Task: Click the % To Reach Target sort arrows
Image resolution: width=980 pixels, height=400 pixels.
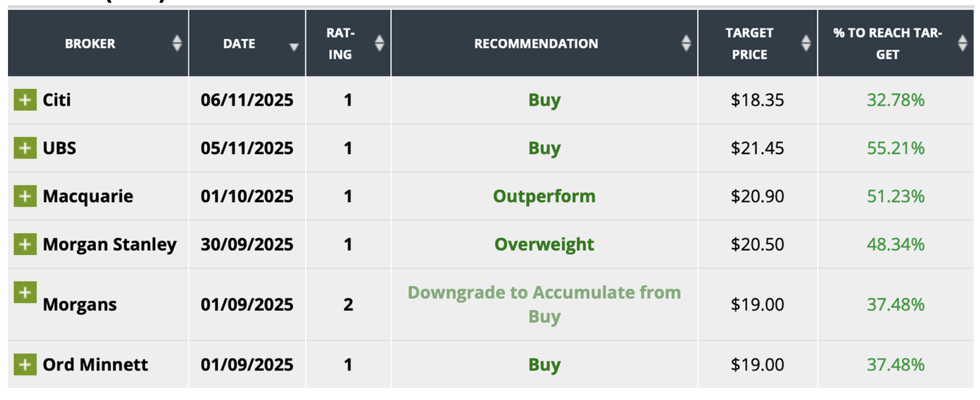Action: click(962, 43)
